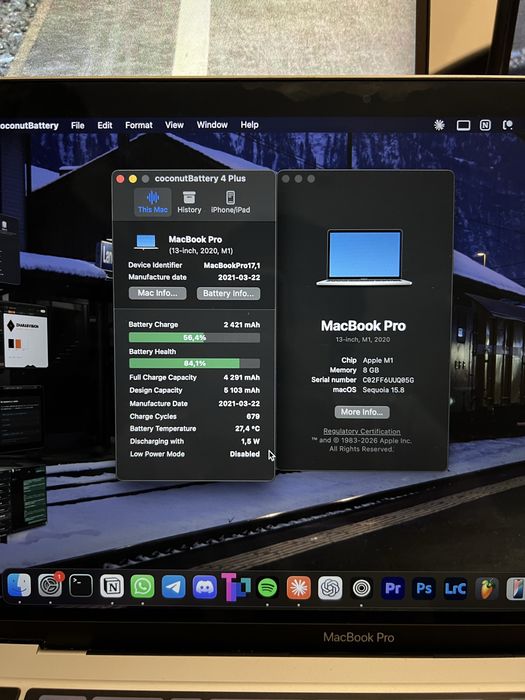Open the coconutBattery app menu
This screenshot has height=700, width=525.
[x=29, y=126]
